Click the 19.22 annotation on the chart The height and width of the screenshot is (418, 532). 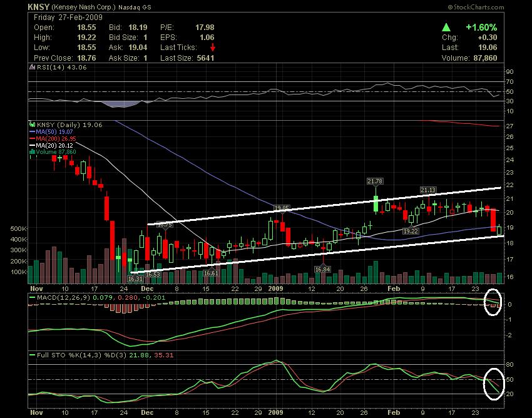pyautogui.click(x=411, y=231)
